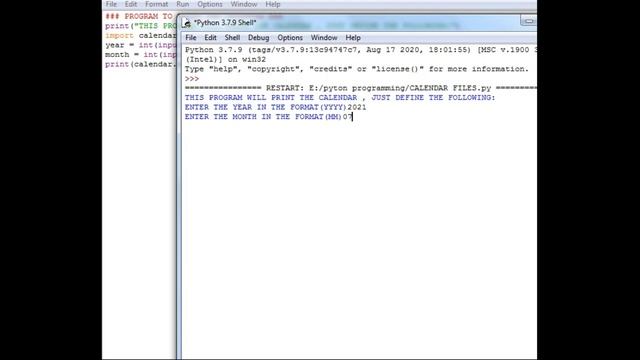Click the 'THIS PROGRAM WILL PRINT THE CALENDAR' output line
The height and width of the screenshot is (360, 640).
340,98
